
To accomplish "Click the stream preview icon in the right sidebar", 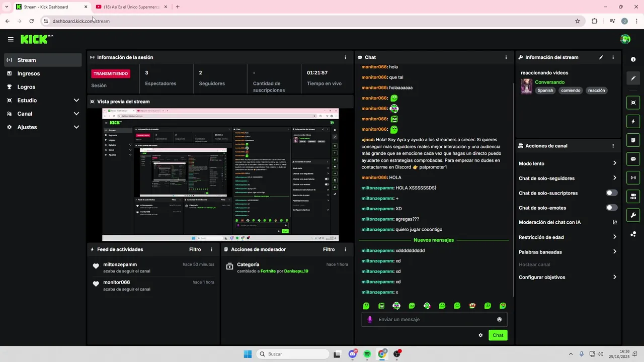I will click(x=633, y=103).
